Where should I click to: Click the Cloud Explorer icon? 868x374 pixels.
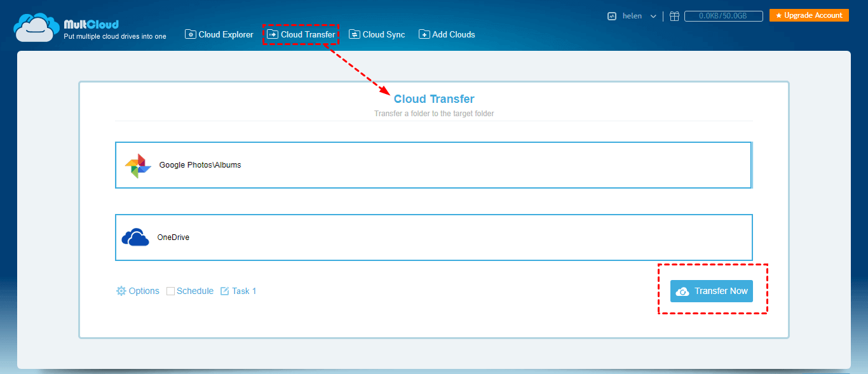(191, 34)
